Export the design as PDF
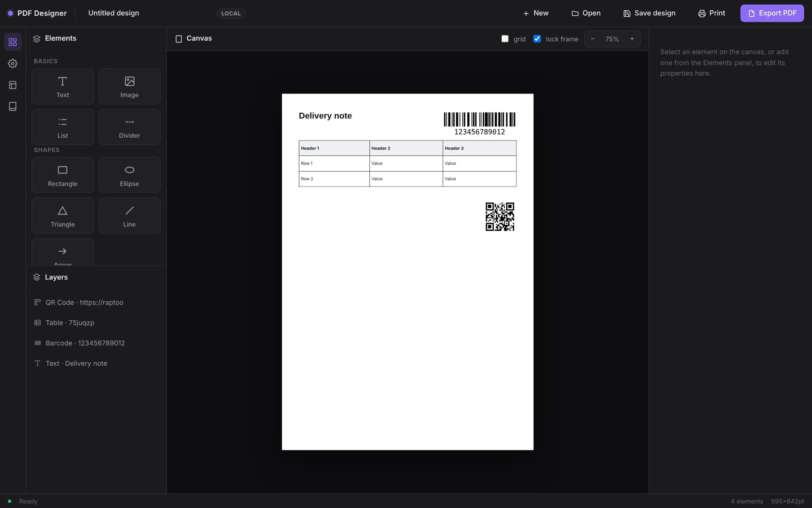 (772, 13)
